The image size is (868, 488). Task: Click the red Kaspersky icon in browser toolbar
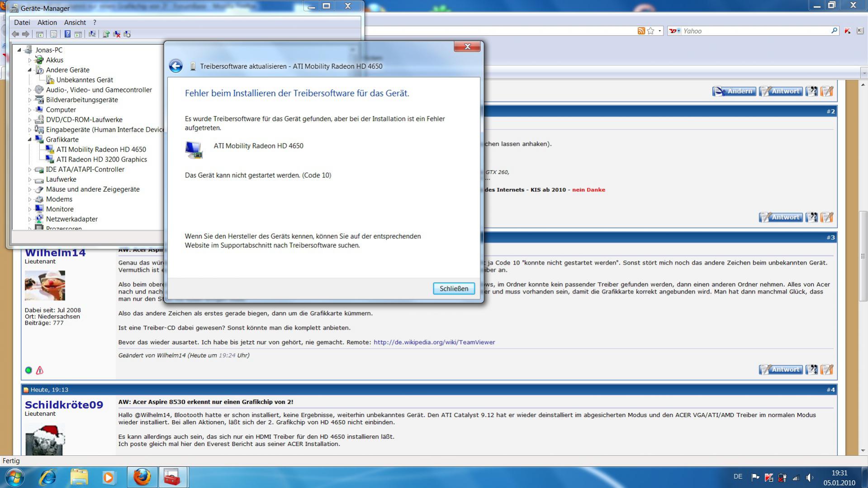pyautogui.click(x=848, y=31)
